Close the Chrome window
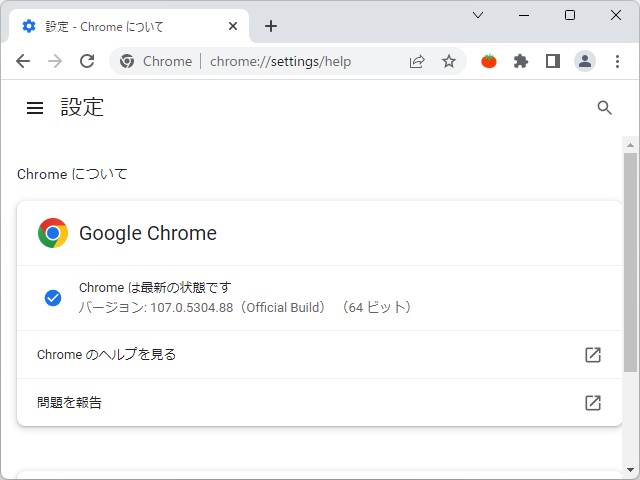Screen dimensions: 640x480 [616, 16]
